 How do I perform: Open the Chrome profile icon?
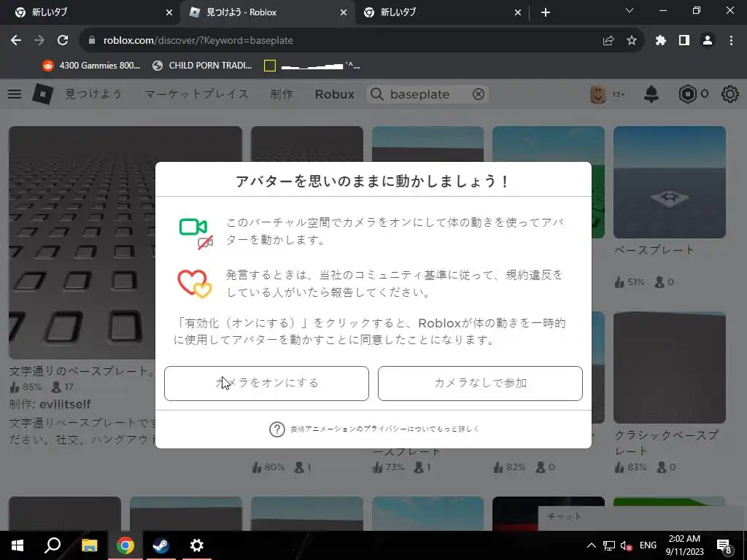click(708, 41)
